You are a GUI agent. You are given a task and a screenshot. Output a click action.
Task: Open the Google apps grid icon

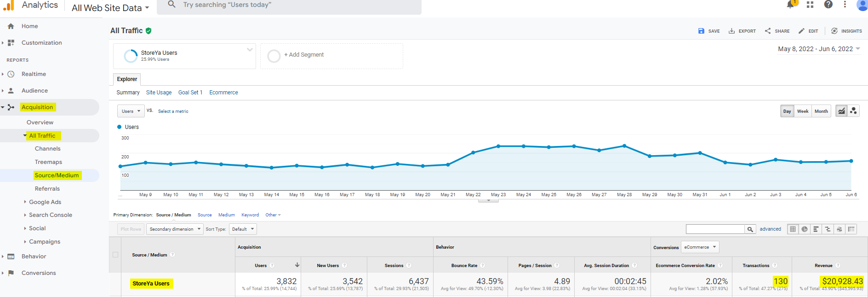(810, 5)
